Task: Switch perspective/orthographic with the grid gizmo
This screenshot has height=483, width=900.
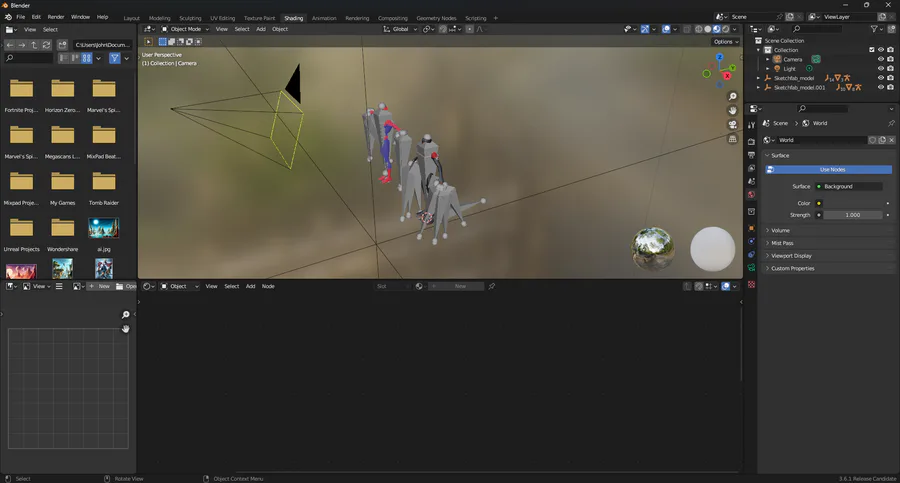Action: pyautogui.click(x=732, y=139)
